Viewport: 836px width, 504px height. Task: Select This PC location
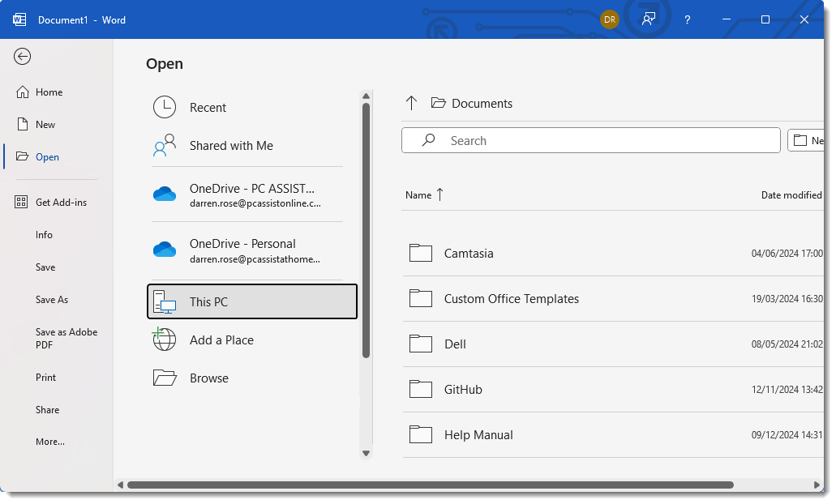(251, 302)
